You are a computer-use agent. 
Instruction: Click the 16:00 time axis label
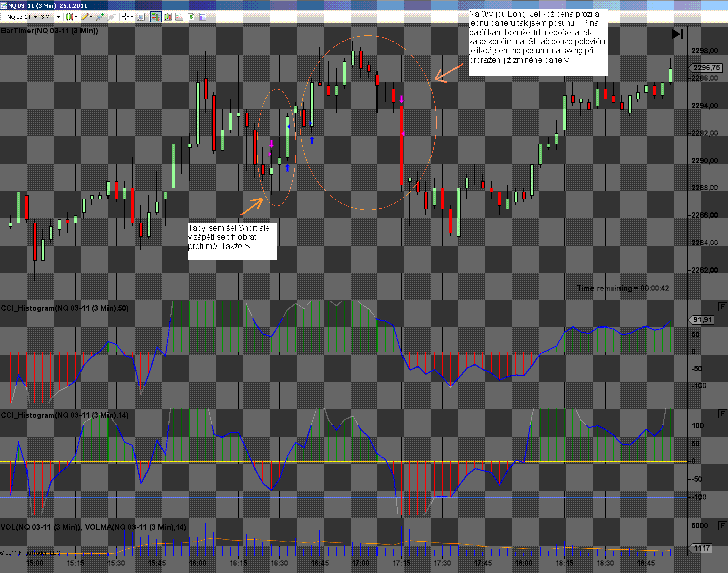[198, 563]
